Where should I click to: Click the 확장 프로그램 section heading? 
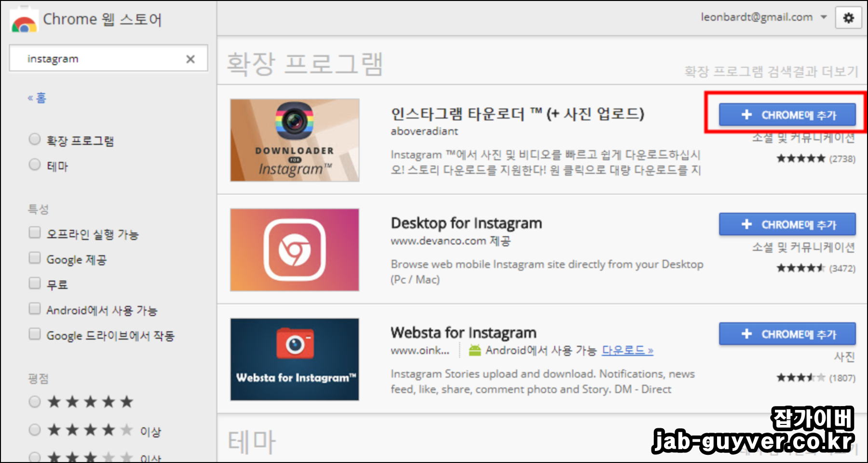pos(304,64)
